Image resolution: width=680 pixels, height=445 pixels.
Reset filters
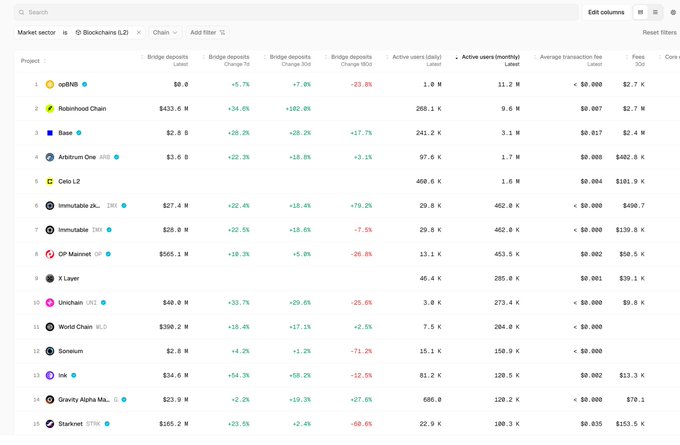[x=659, y=33]
